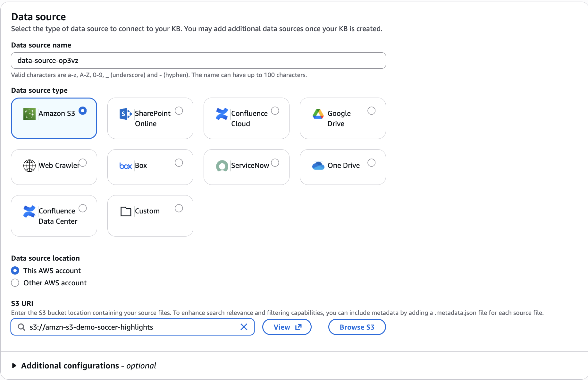Select the Google Drive radio button
Image resolution: width=588 pixels, height=380 pixels.
[x=372, y=111]
